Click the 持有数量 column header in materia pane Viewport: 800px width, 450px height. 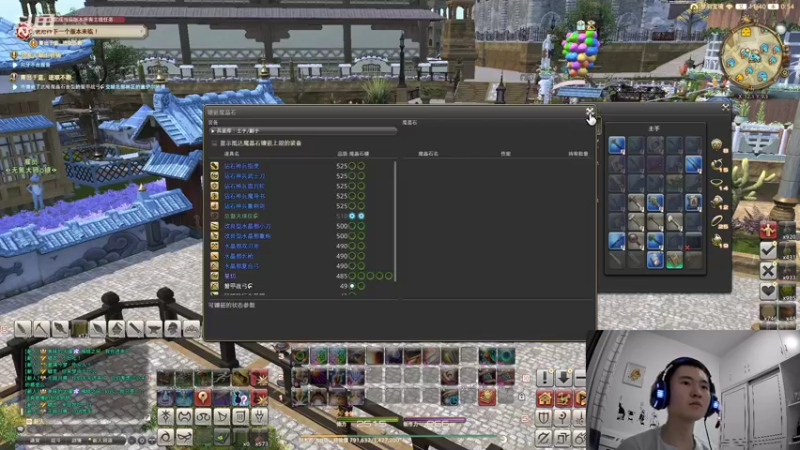[x=578, y=154]
